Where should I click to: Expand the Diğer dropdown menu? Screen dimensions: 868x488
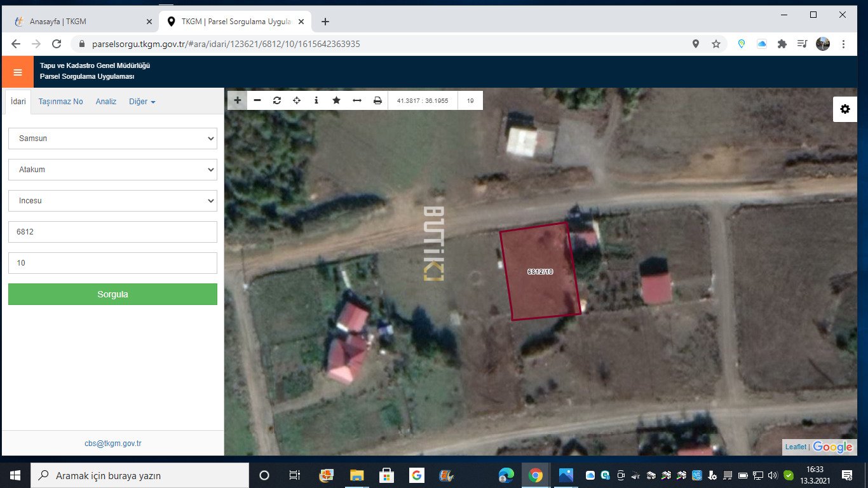[142, 102]
